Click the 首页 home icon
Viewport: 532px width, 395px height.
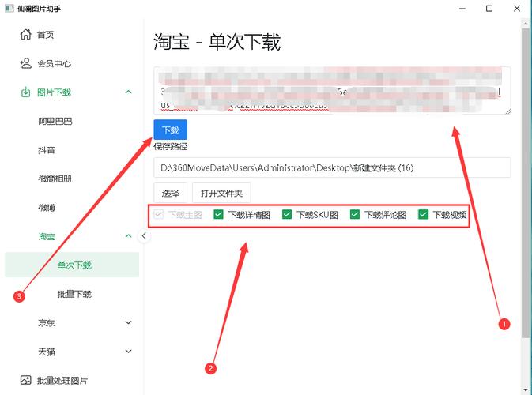click(x=26, y=35)
